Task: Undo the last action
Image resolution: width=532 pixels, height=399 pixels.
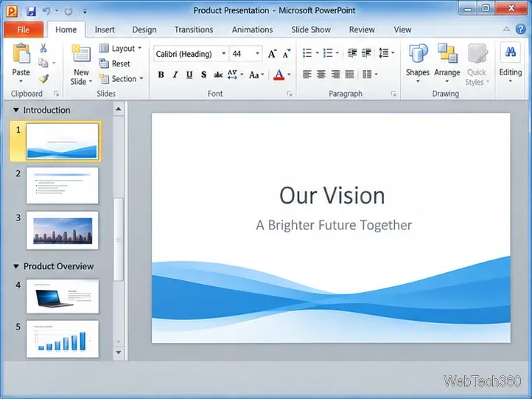Action: [x=46, y=11]
